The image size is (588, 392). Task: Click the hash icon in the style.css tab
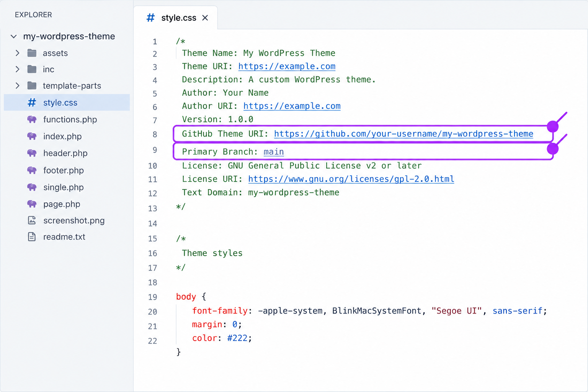[151, 18]
